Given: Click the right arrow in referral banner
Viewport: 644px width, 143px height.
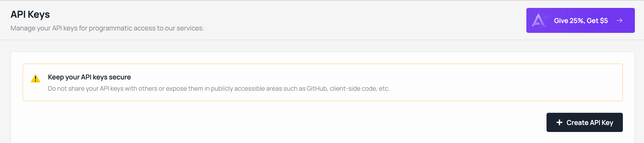Looking at the screenshot, I should tap(620, 20).
